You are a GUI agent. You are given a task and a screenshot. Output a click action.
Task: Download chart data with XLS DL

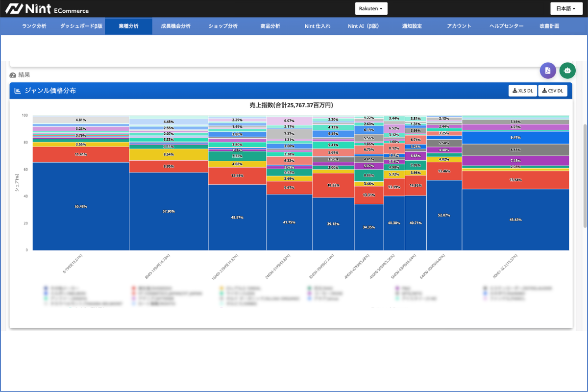[522, 91]
